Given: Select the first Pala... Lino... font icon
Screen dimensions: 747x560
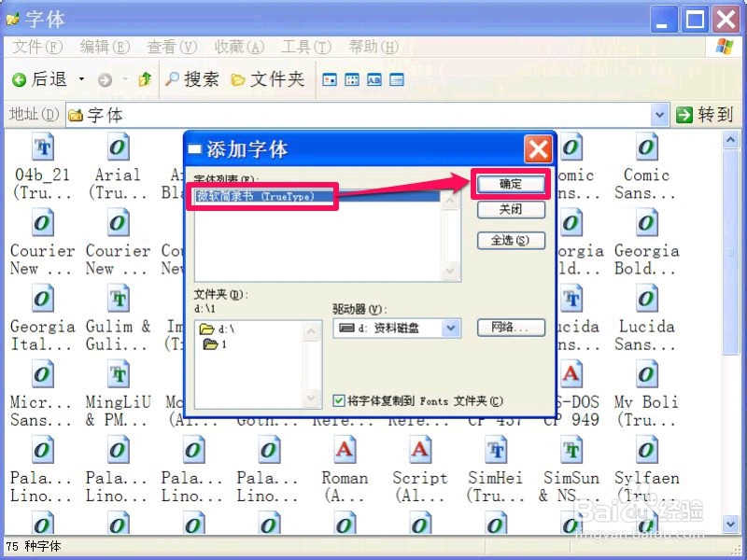Looking at the screenshot, I should [42, 450].
